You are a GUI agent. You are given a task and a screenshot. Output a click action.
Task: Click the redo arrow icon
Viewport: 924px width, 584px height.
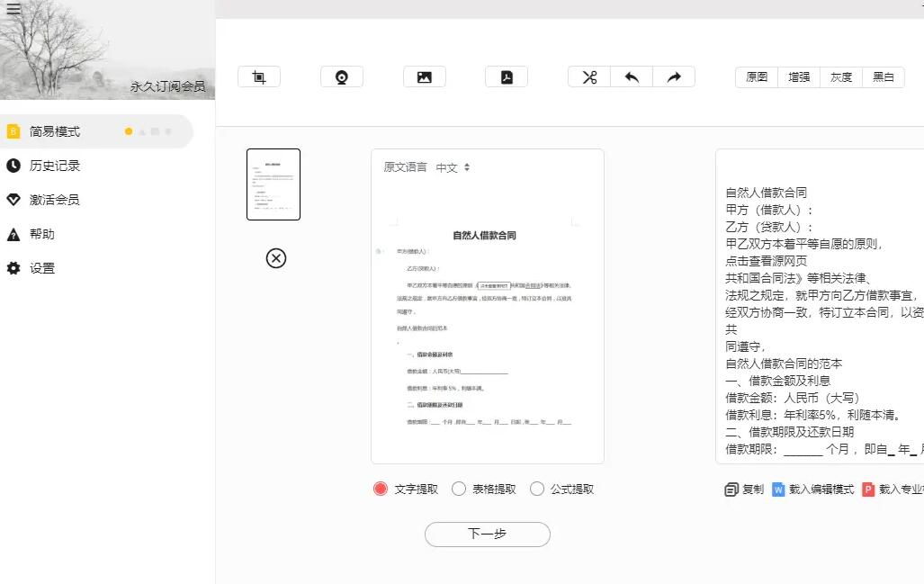point(673,76)
